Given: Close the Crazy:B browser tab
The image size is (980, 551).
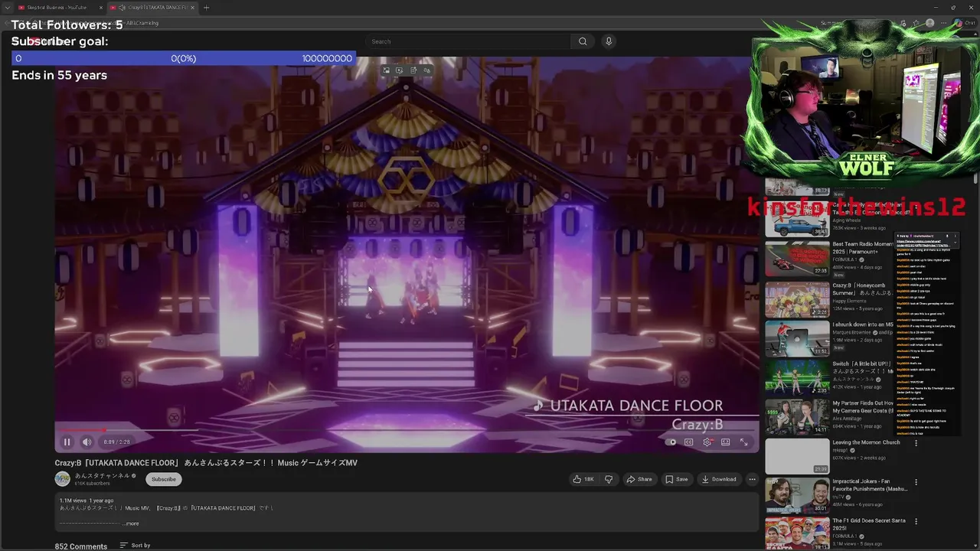Looking at the screenshot, I should (193, 8).
